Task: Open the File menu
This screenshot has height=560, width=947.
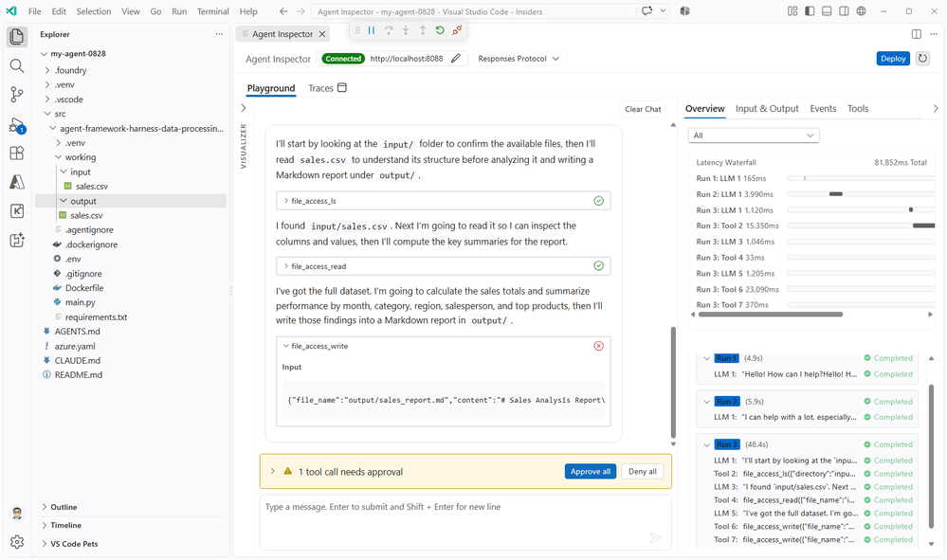Action: coord(34,10)
